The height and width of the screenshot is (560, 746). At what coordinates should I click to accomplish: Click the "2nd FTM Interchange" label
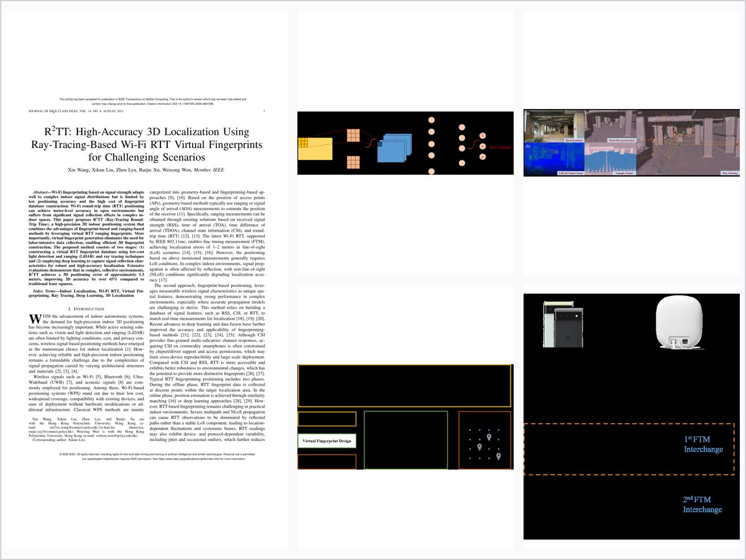[x=703, y=504]
